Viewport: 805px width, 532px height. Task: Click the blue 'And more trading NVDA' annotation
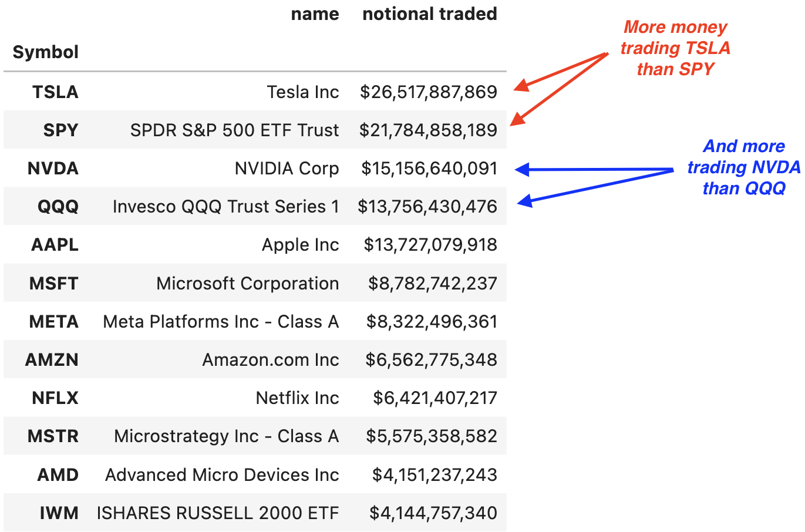743,167
